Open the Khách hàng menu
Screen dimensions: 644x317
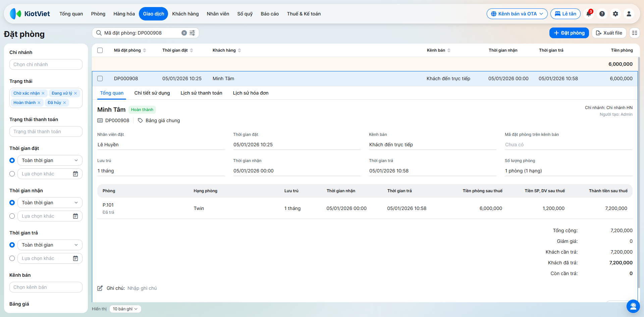click(x=185, y=14)
